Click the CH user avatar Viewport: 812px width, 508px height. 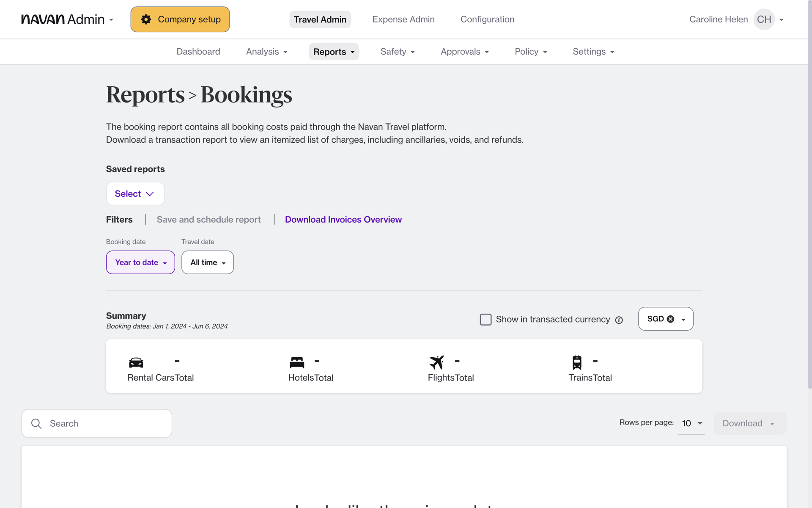(764, 19)
